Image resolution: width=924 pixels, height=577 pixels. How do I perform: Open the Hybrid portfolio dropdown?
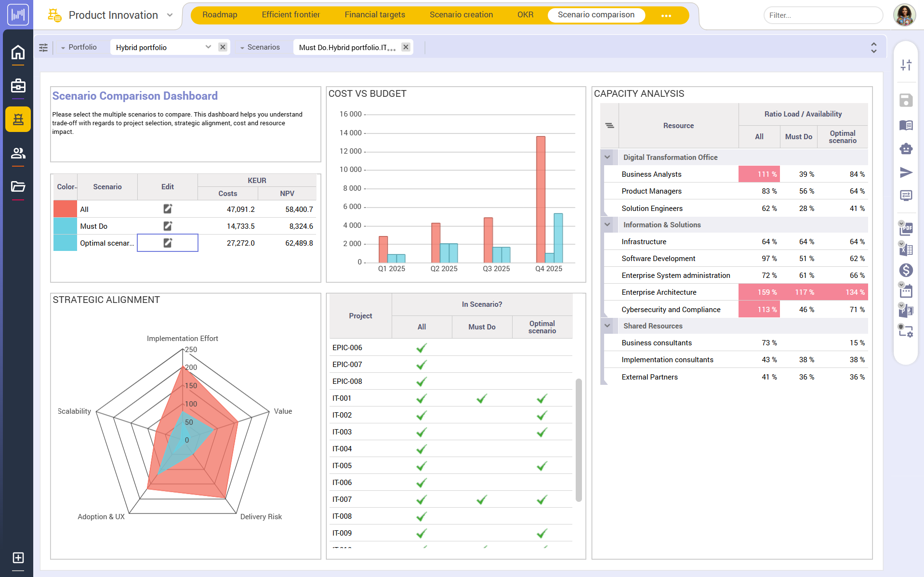coord(208,47)
